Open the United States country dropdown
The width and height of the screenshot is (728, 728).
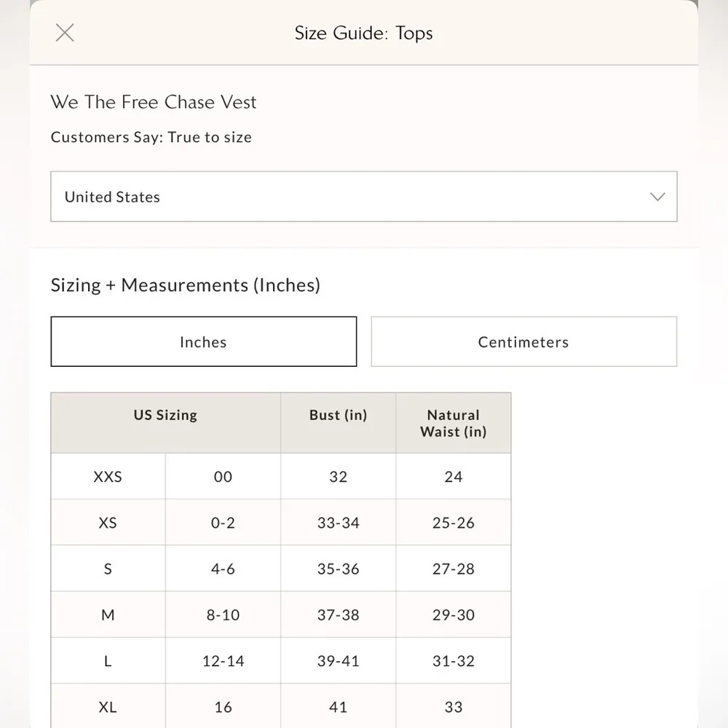pyautogui.click(x=363, y=197)
